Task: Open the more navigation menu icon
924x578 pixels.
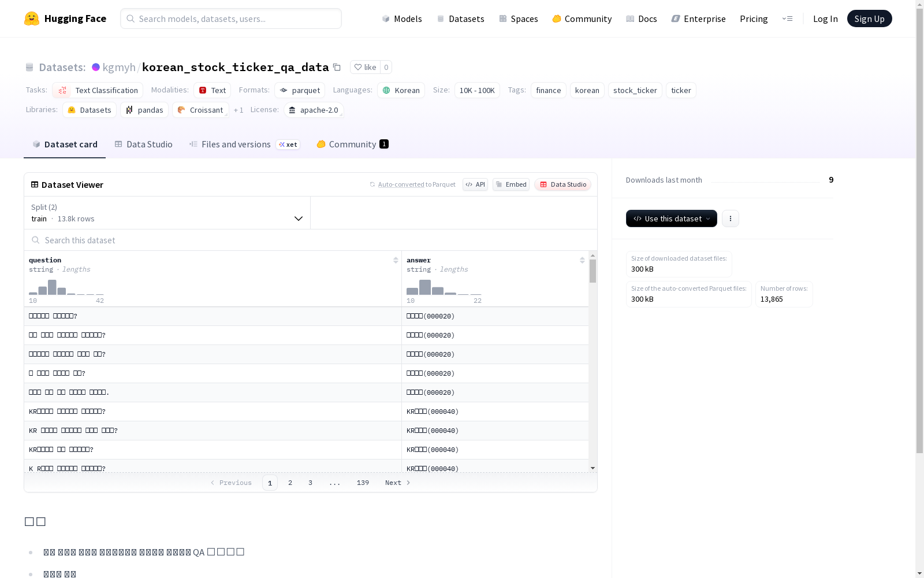Action: coord(787,18)
